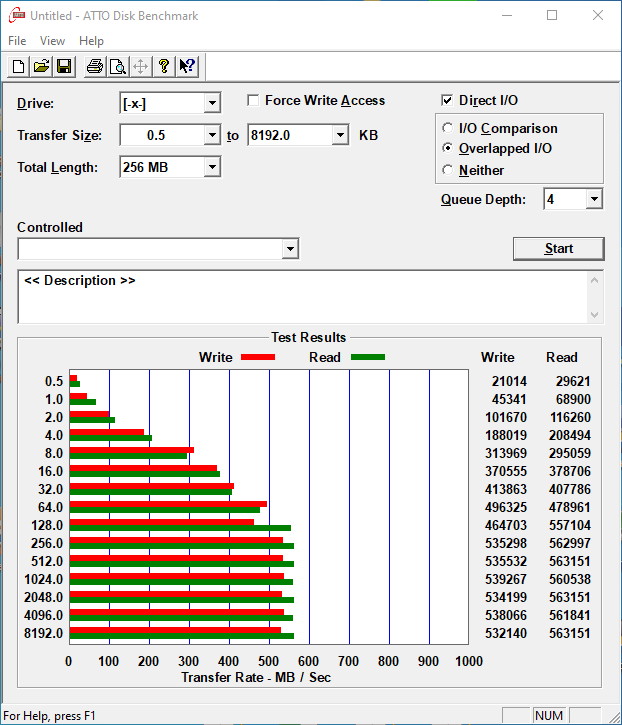
Task: Click the yellow question mark About icon
Action: coord(164,67)
